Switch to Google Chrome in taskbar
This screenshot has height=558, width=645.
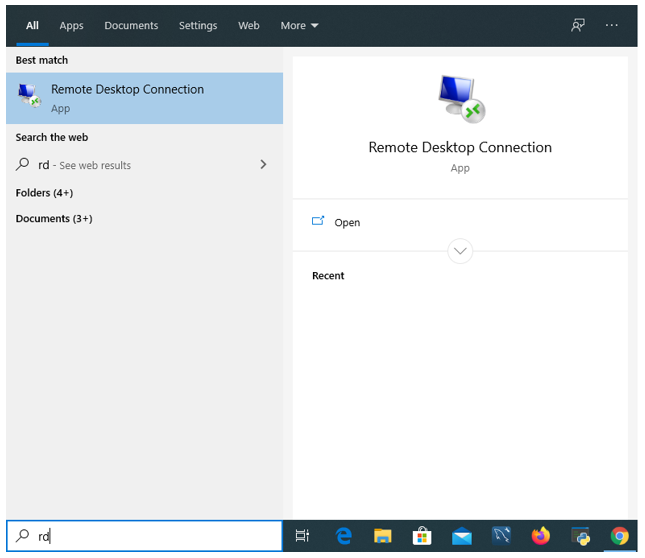coord(619,536)
